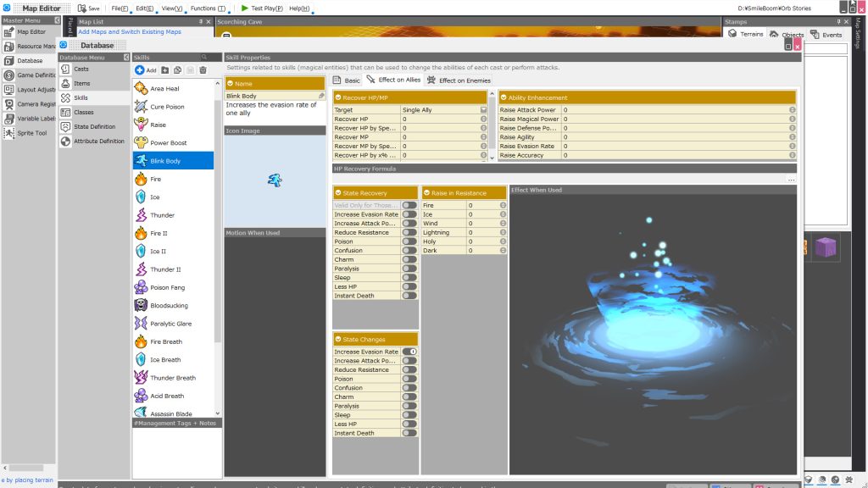
Task: Collapse the Raise in Resistance section
Action: (426, 193)
